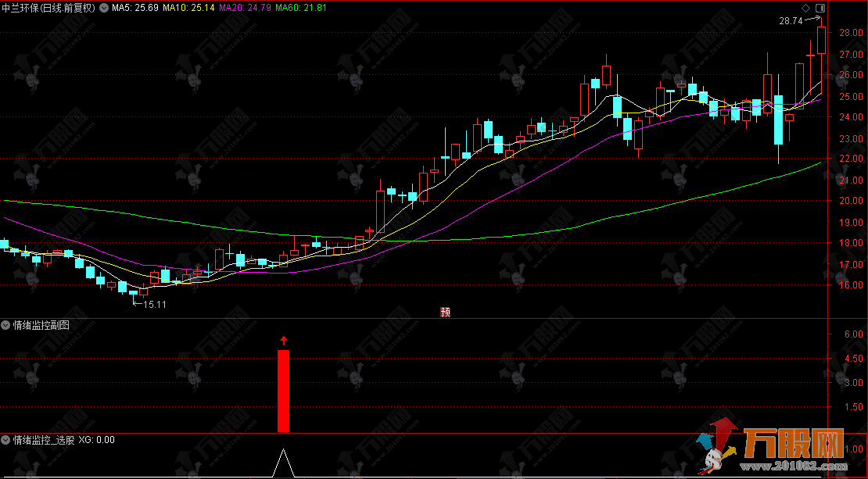Select the 中兰环保(日线.前复权) chart title
This screenshot has height=479, width=868.
[48, 9]
